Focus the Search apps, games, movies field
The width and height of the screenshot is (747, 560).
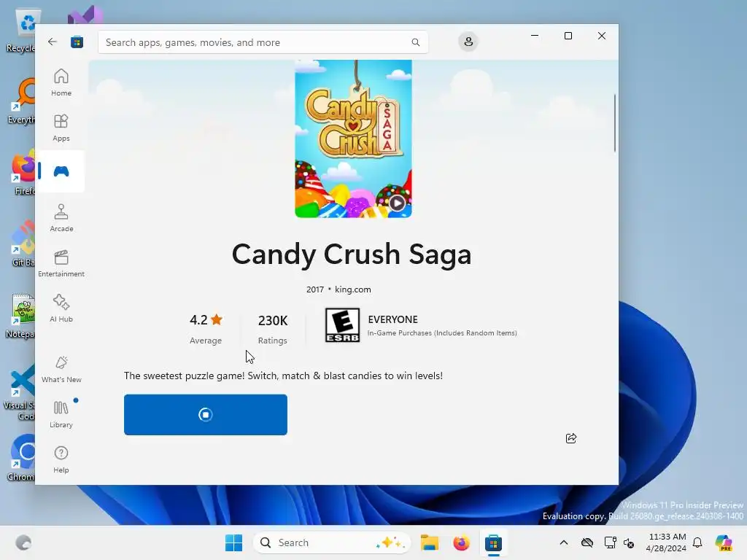[263, 42]
